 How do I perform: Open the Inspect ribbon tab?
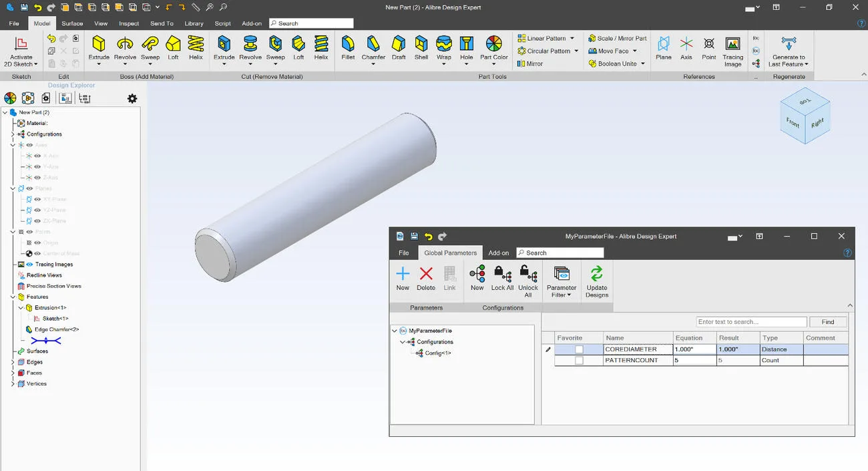pos(129,23)
